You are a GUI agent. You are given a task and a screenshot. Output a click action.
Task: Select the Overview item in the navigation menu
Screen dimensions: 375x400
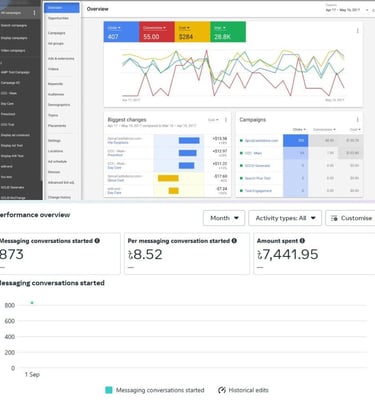point(62,8)
